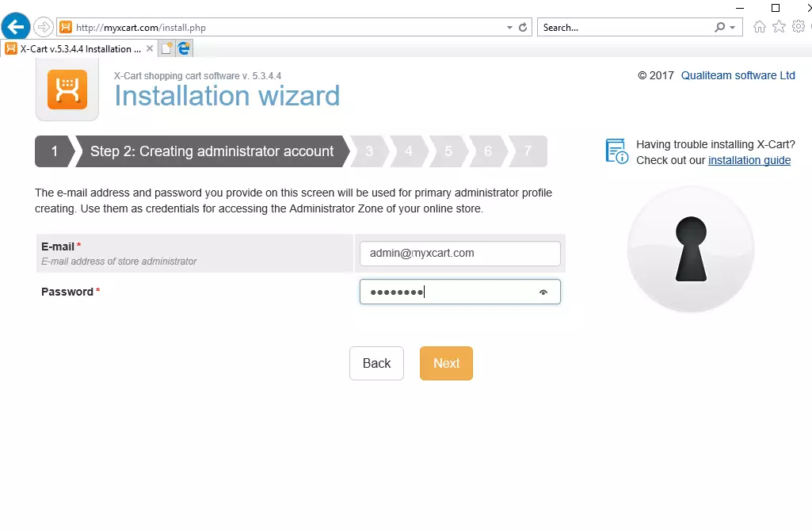Open a new tab button

[x=166, y=48]
